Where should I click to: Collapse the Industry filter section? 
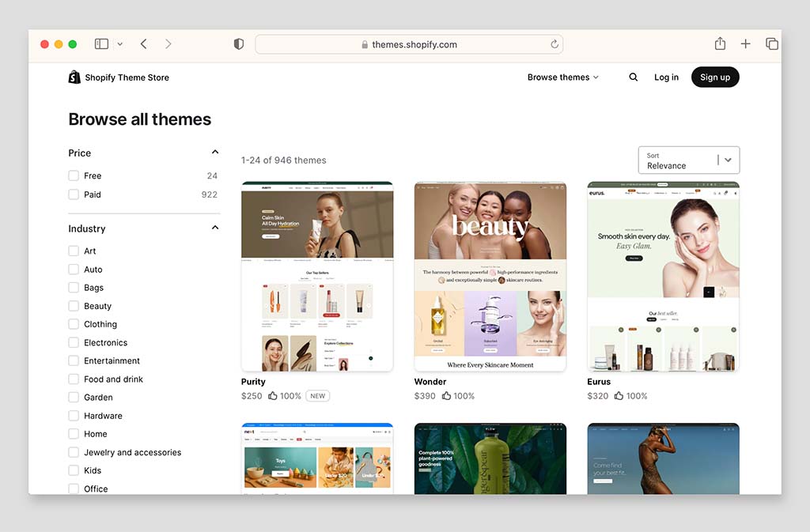coord(214,228)
